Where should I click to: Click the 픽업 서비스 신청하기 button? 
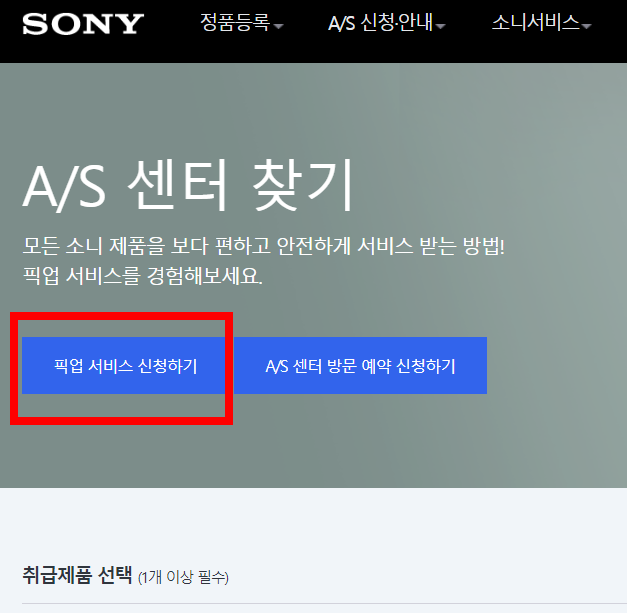tap(124, 365)
